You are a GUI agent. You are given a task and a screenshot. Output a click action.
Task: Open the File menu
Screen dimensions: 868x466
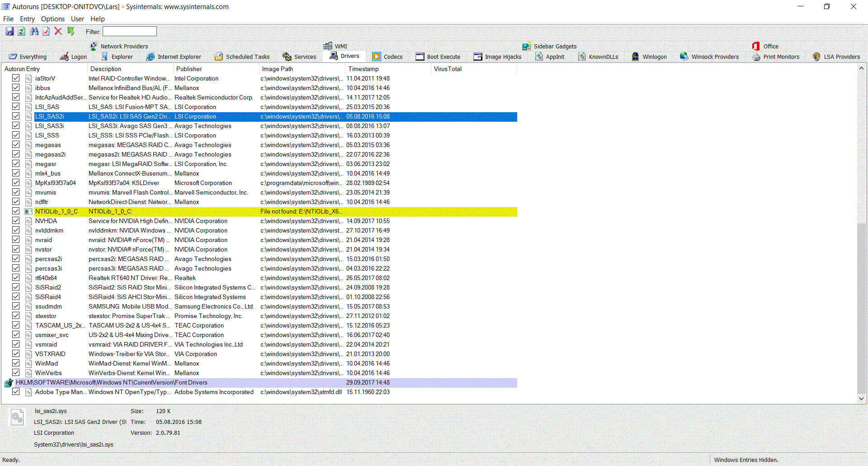(x=8, y=19)
